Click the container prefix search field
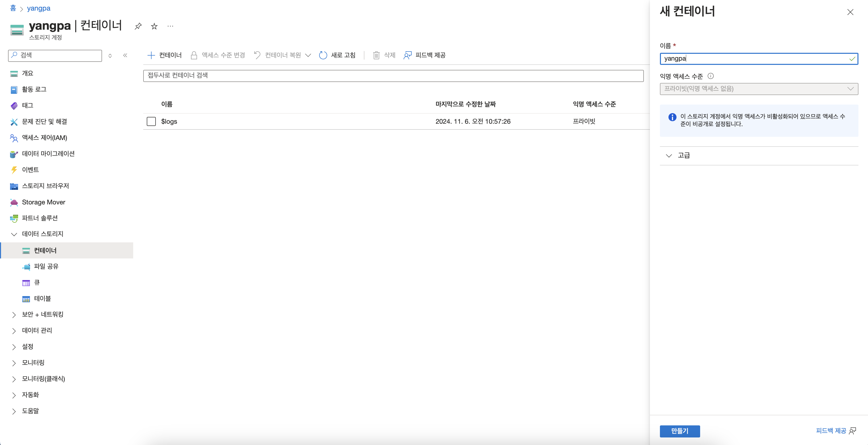Screen dimensions: 868x445 (x=393, y=75)
